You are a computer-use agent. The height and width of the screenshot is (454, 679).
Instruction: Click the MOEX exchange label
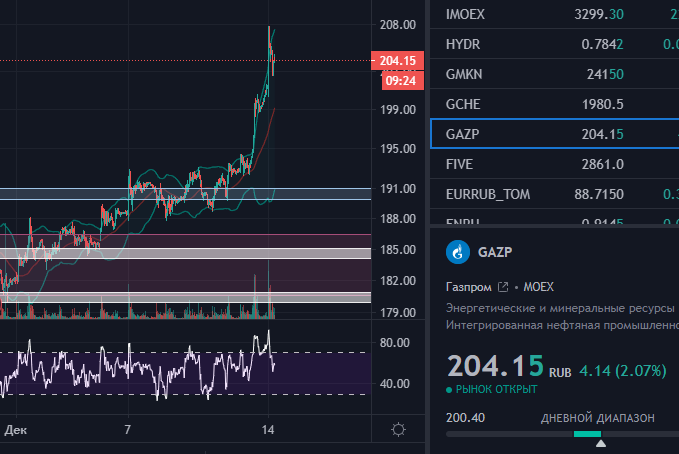[x=538, y=287]
